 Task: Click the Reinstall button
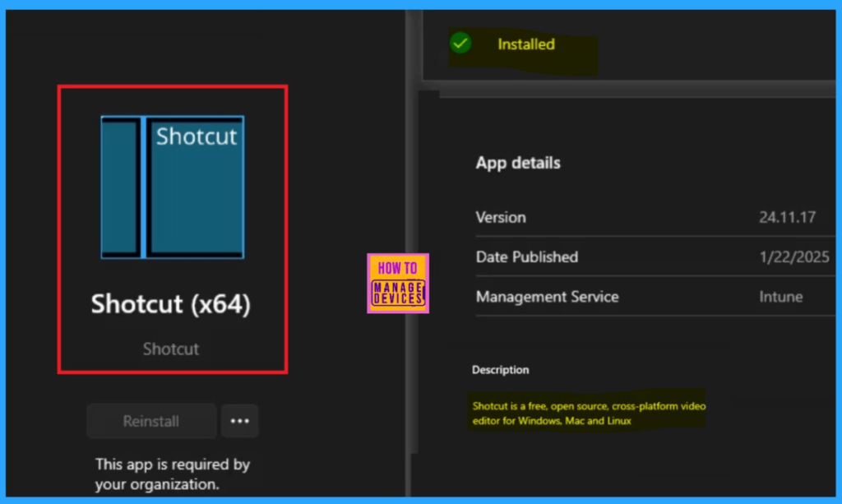151,421
